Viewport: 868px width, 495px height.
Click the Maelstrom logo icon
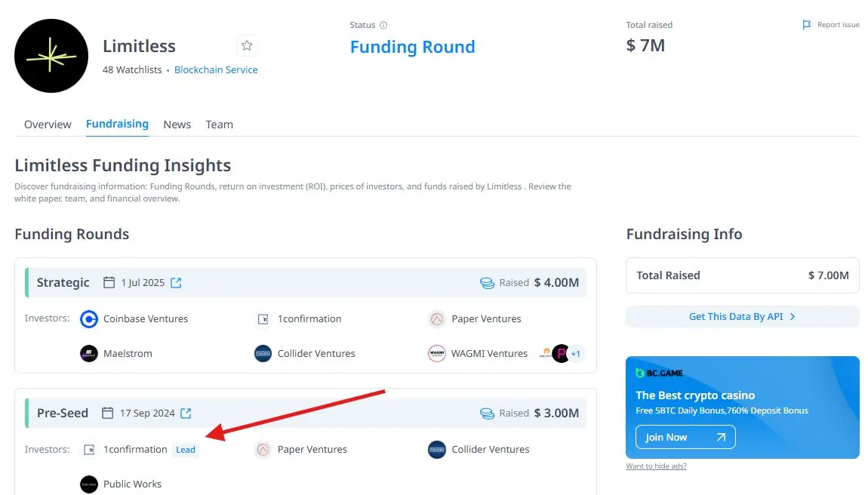(88, 354)
